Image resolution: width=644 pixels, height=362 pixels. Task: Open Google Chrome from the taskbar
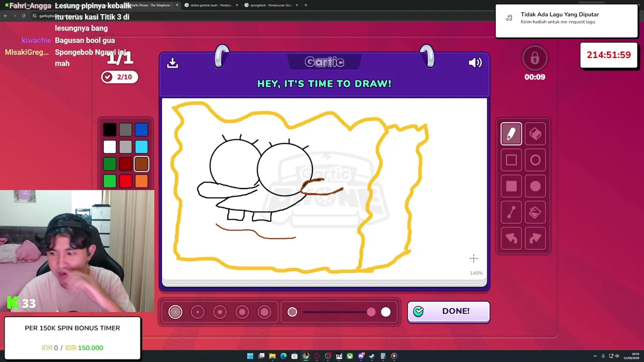(305, 356)
